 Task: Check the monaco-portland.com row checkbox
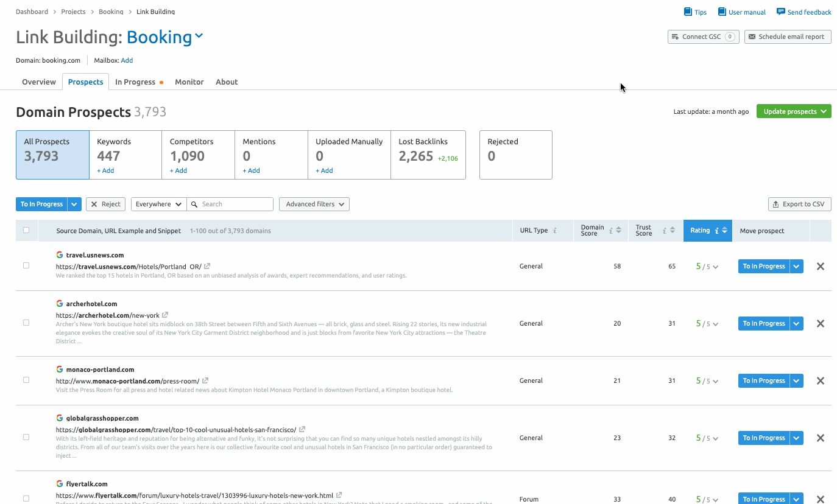[26, 380]
